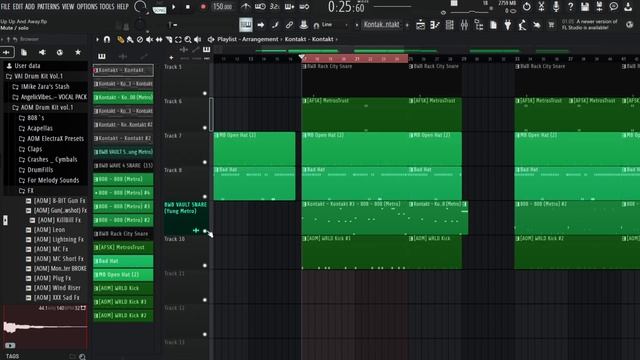Stop playback with the stop button
This screenshot has width=640, height=360.
point(188,7)
